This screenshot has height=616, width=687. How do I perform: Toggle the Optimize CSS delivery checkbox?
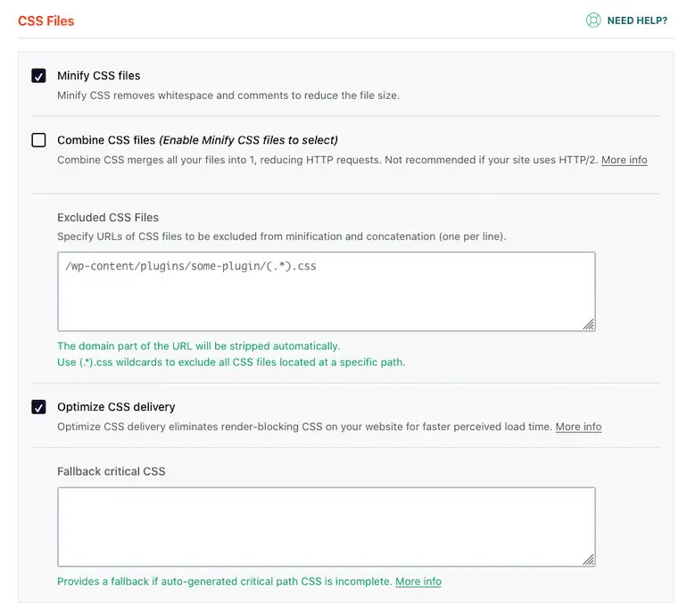pyautogui.click(x=38, y=407)
